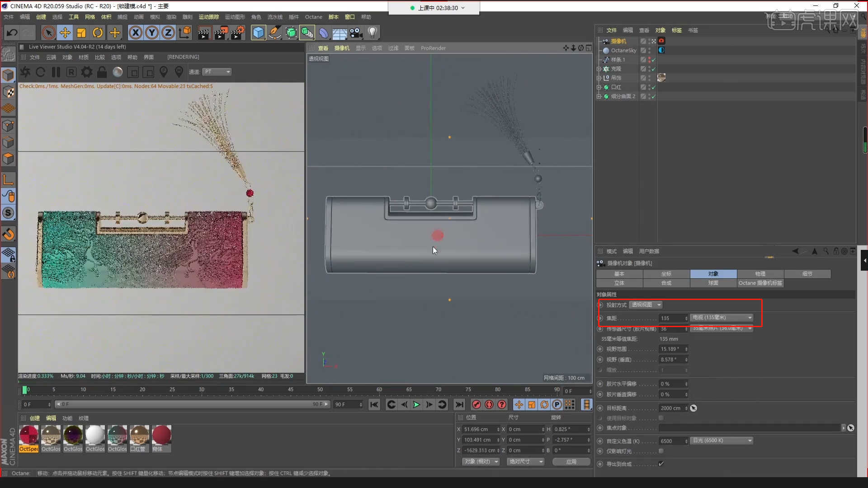The width and height of the screenshot is (868, 488).
Task: Add a Camera object icon
Action: pyautogui.click(x=356, y=33)
